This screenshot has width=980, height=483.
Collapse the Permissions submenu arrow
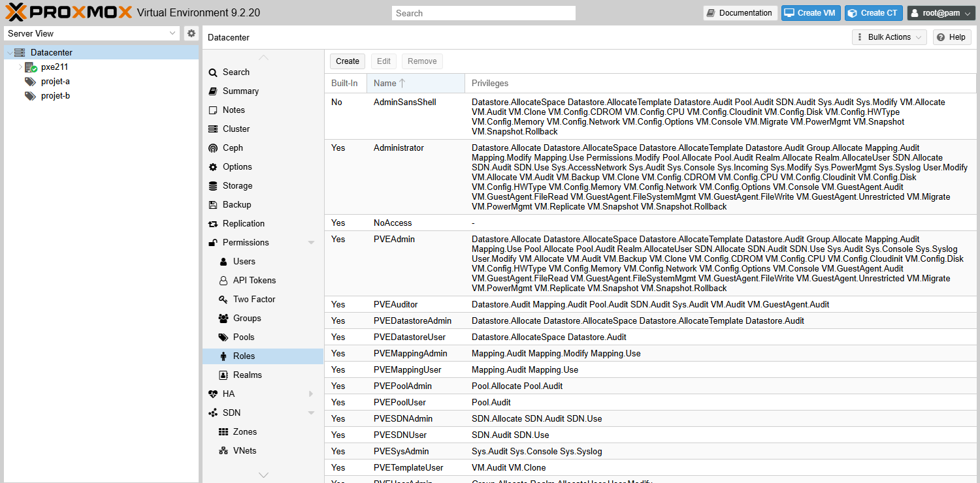click(x=311, y=243)
